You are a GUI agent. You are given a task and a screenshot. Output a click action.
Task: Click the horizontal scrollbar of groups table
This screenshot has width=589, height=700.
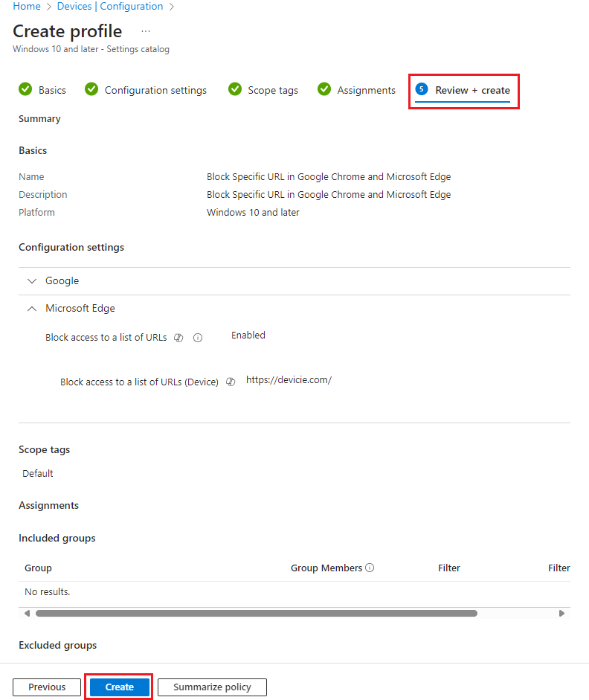coord(256,614)
